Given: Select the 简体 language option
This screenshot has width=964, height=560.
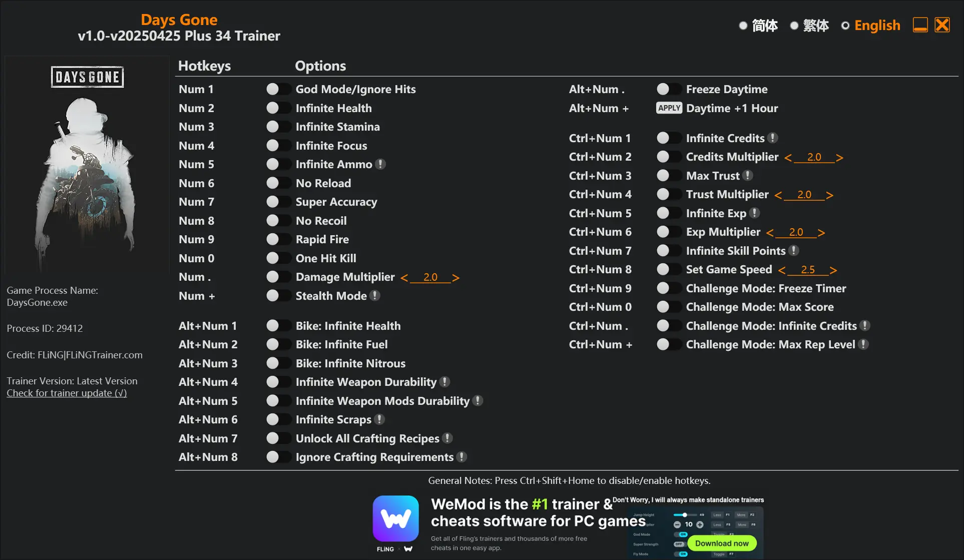Looking at the screenshot, I should tap(758, 26).
